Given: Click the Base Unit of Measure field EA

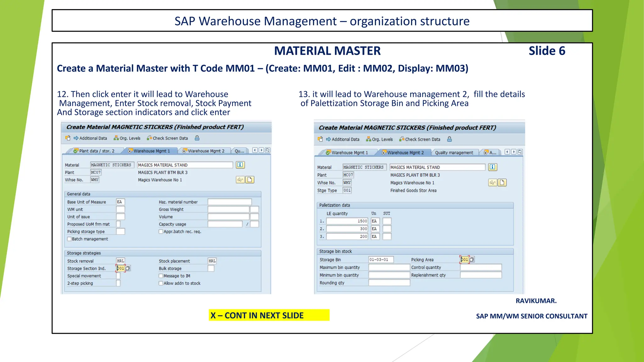Looking at the screenshot, I should (x=121, y=202).
